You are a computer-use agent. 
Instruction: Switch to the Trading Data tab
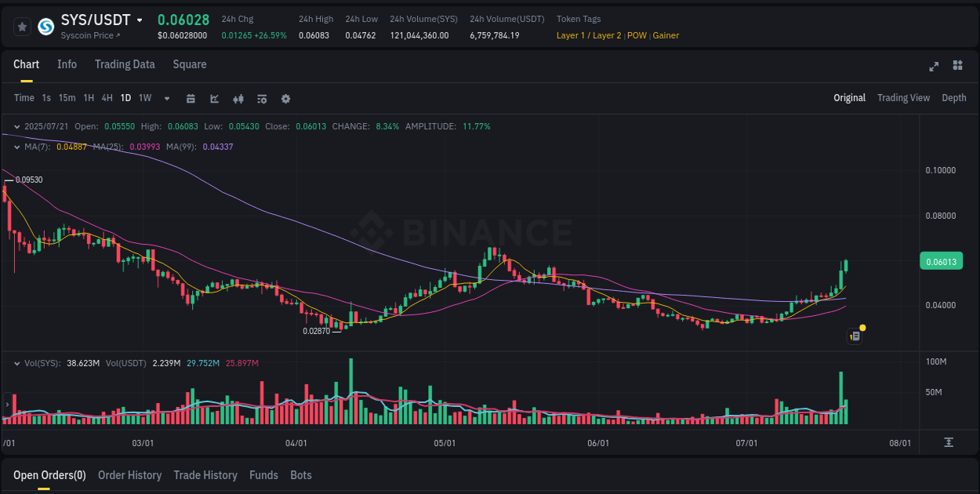(x=125, y=64)
